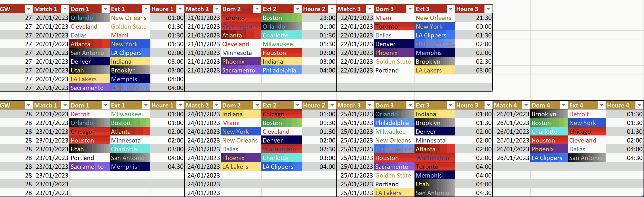Click Ext 2 filter arrow in top table
Image resolution: width=644 pixels, height=197 pixels.
click(297, 9)
